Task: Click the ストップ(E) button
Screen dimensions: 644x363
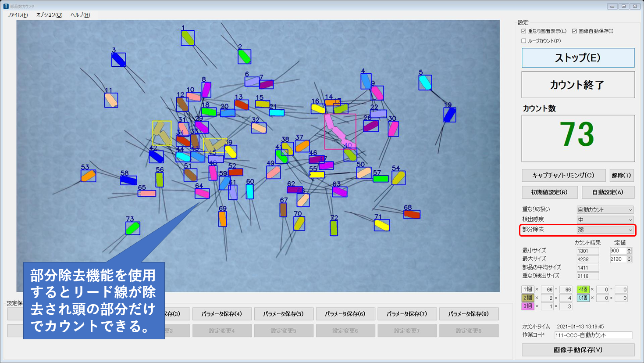Action: pyautogui.click(x=578, y=58)
